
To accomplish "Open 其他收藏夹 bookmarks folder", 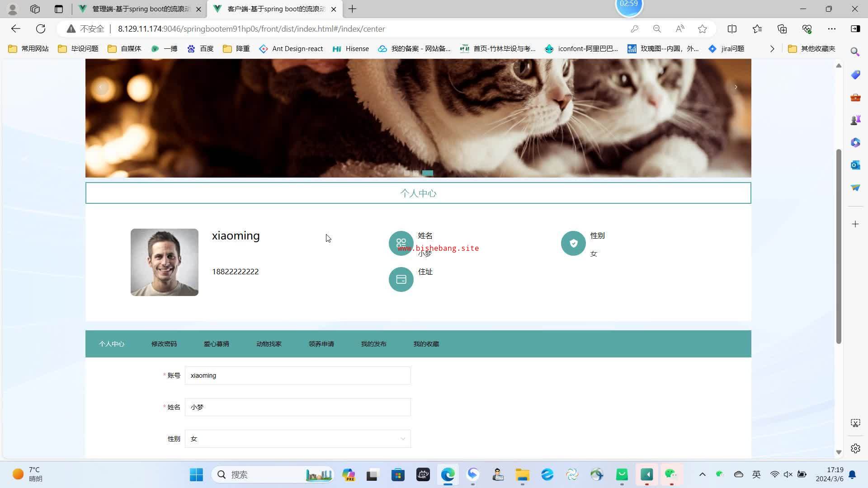I will pos(811,49).
